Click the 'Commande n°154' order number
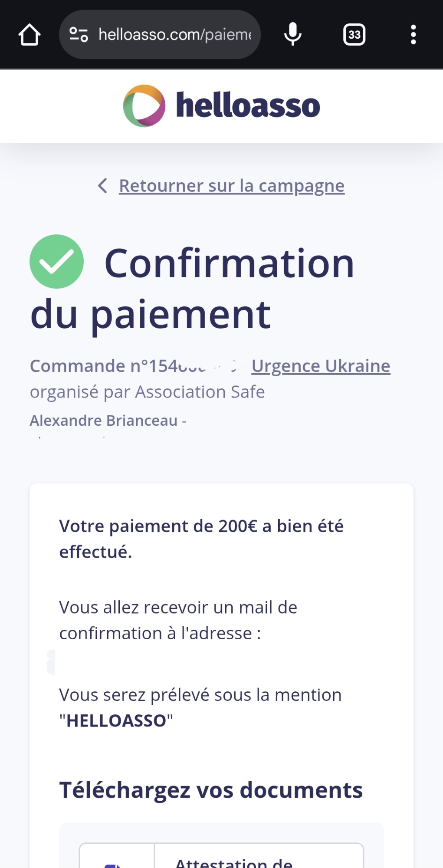This screenshot has height=868, width=443. [117, 366]
